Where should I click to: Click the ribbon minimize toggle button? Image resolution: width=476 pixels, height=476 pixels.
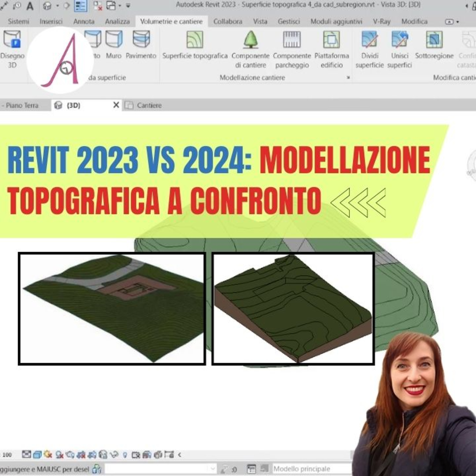click(449, 22)
